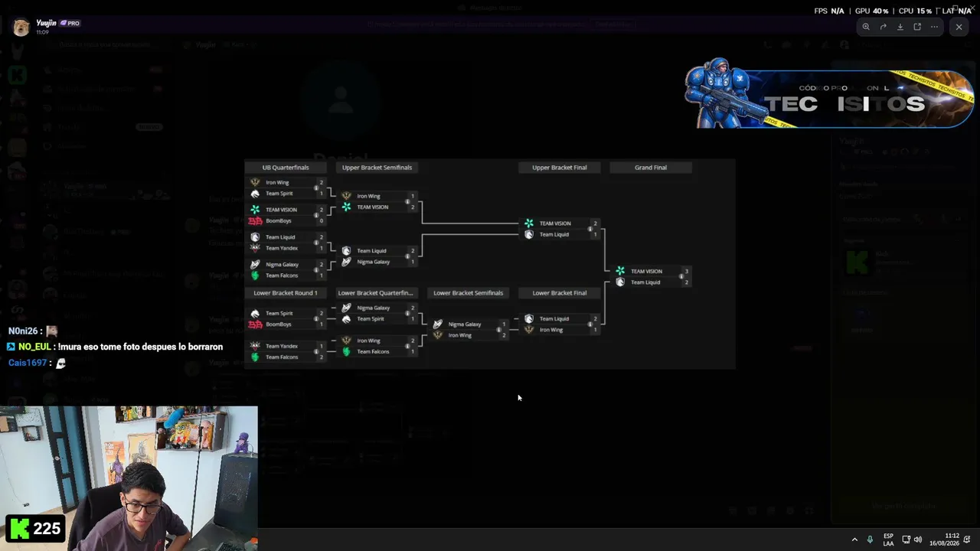Open info for Upper Semifinals Team Liquid vs Nigma Galaxy

[x=407, y=256]
